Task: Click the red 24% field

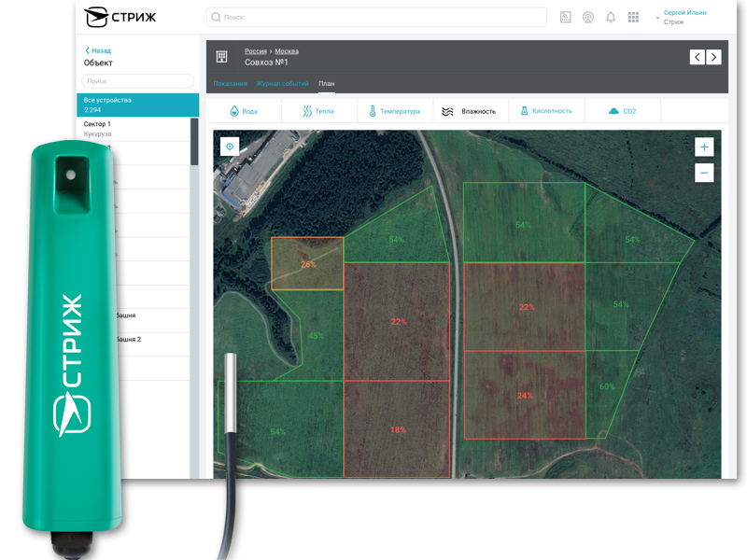Action: tap(525, 395)
